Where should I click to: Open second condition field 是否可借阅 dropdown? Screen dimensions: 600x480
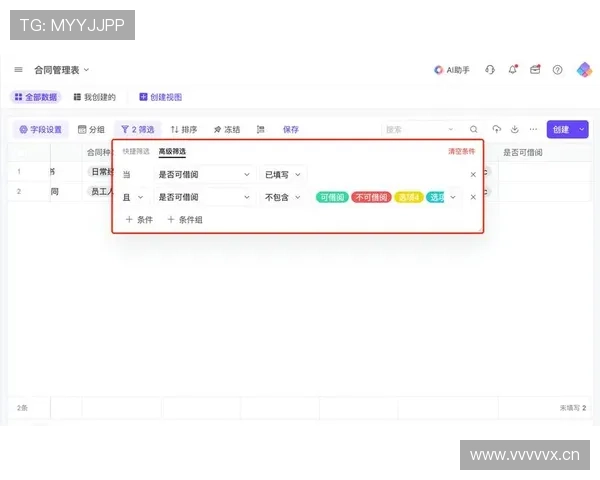click(x=204, y=198)
